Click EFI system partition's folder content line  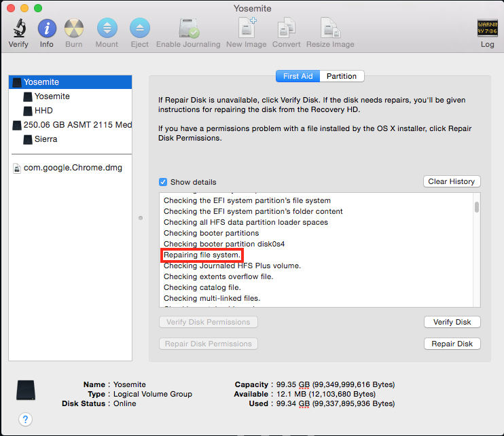pyautogui.click(x=253, y=211)
